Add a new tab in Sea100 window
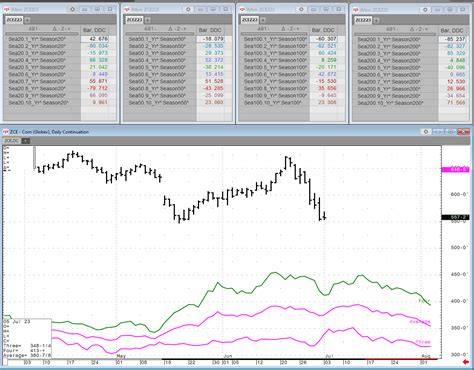Viewport: 474px width, 370px height. tap(263, 20)
